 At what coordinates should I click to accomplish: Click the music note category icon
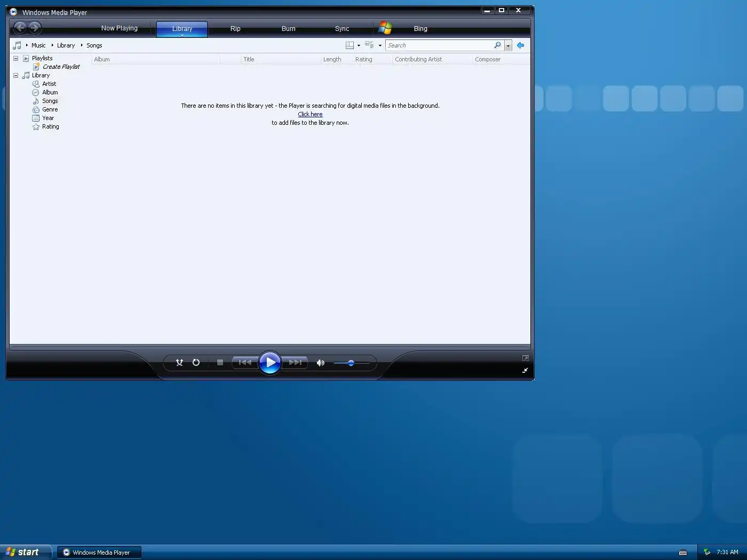(x=17, y=45)
